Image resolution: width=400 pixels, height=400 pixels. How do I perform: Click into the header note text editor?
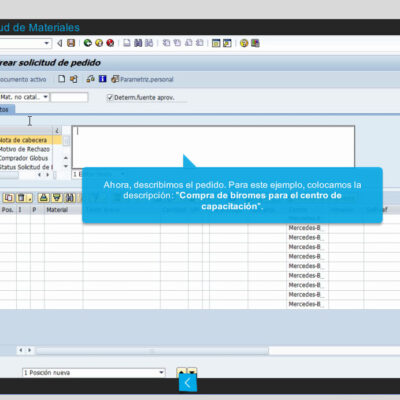pyautogui.click(x=213, y=147)
